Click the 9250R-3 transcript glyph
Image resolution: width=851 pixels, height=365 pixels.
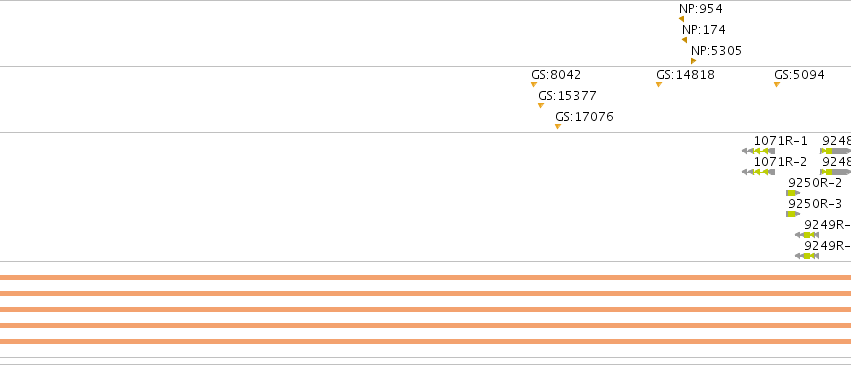click(793, 214)
